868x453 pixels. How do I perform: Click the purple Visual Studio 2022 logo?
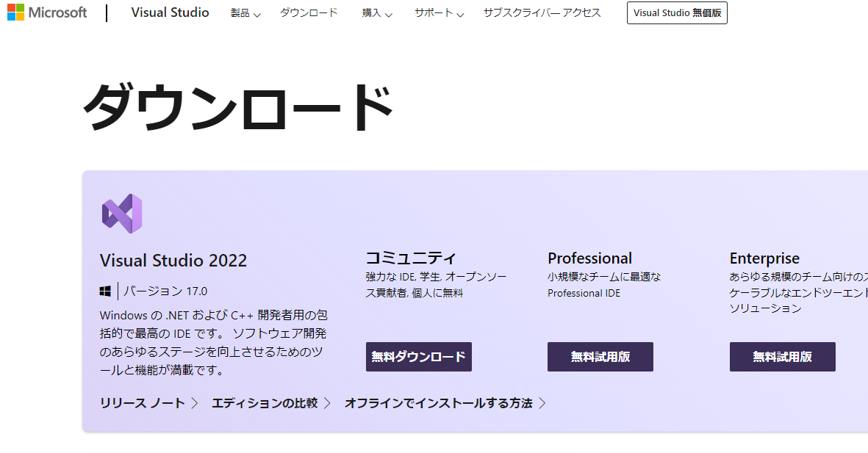coord(121,214)
